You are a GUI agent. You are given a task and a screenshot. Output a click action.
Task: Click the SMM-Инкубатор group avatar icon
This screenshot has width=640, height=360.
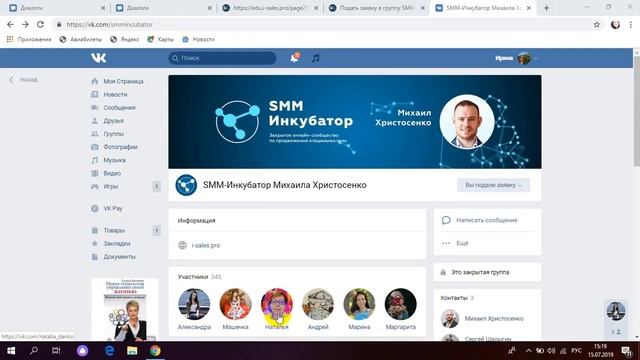coord(186,185)
